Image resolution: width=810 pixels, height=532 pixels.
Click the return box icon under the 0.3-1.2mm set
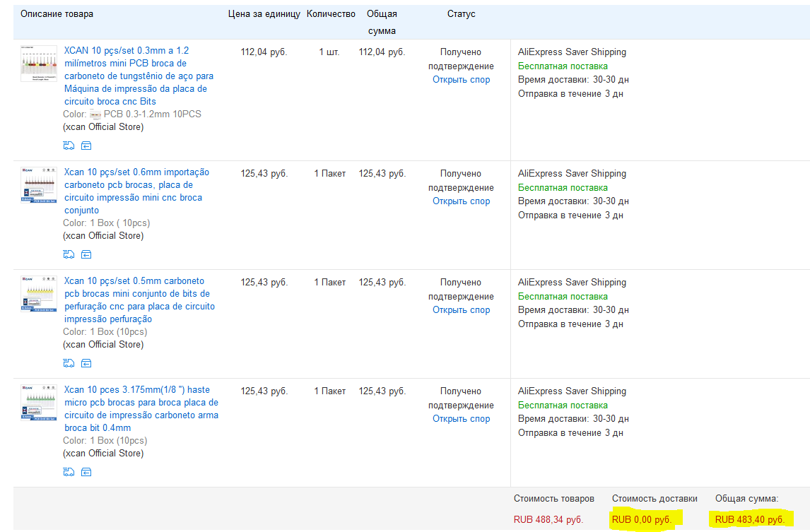(x=86, y=146)
